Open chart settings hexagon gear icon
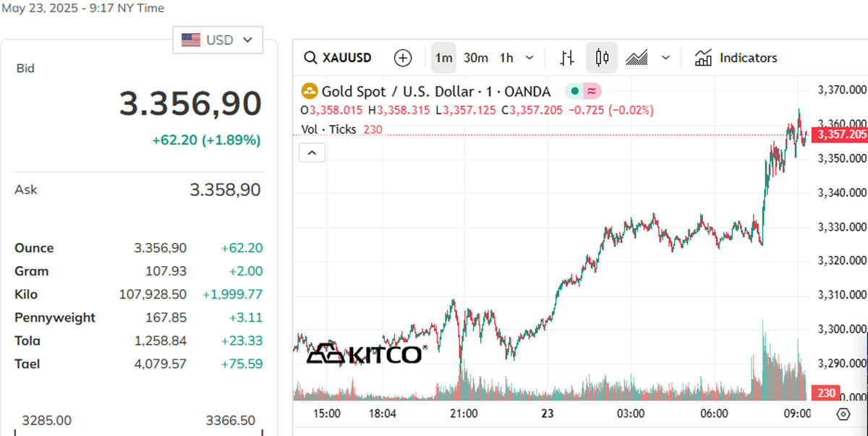 click(x=843, y=414)
